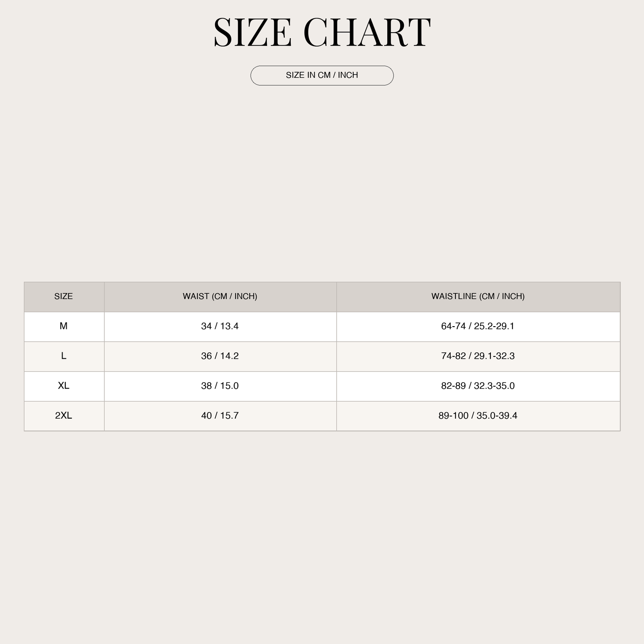Click the WAIST (CM / INCH) header
Image resolution: width=644 pixels, height=644 pixels.
pos(220,297)
